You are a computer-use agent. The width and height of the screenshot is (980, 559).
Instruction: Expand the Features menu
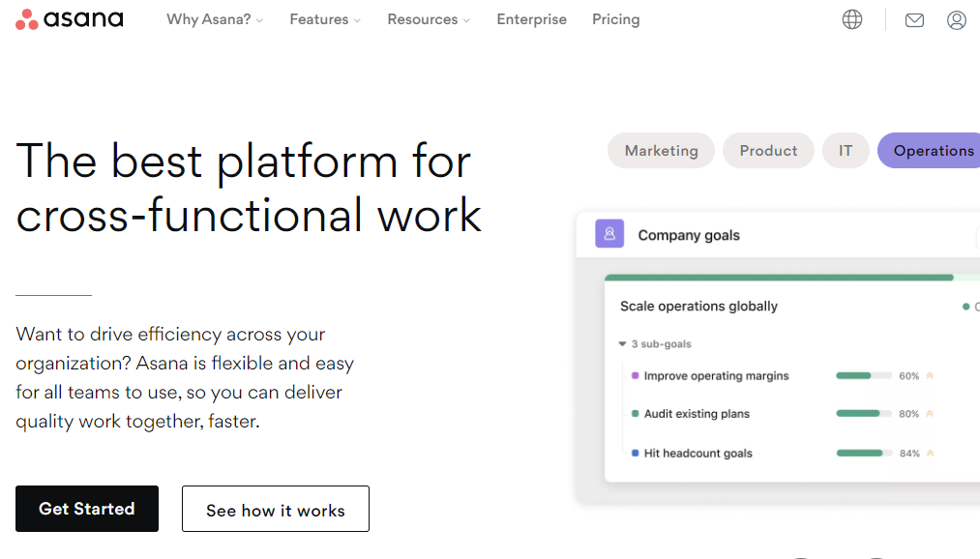click(325, 19)
